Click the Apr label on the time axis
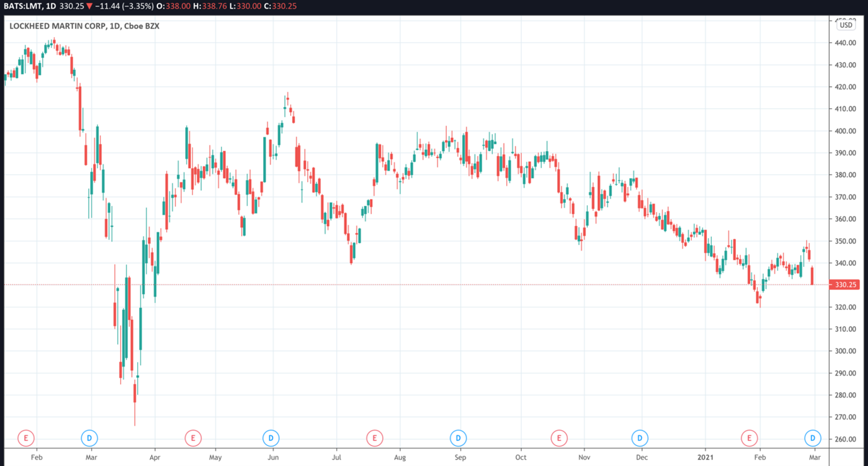The height and width of the screenshot is (466, 868). [x=154, y=457]
